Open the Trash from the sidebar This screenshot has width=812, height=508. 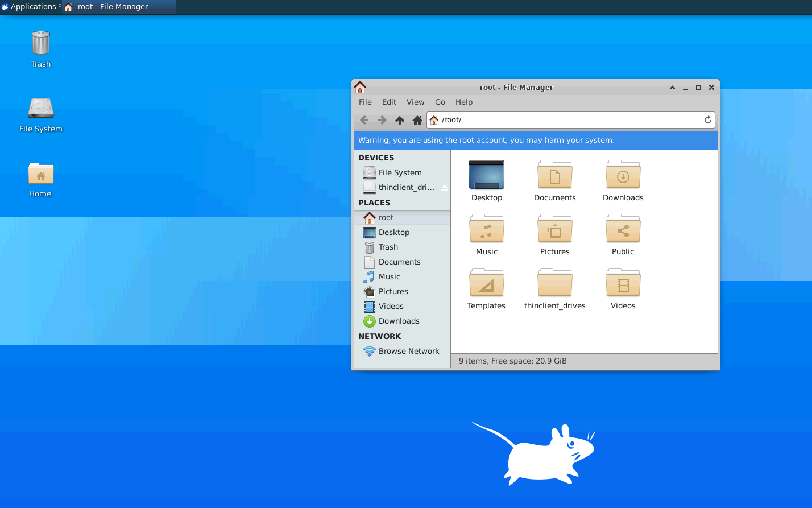click(387, 247)
